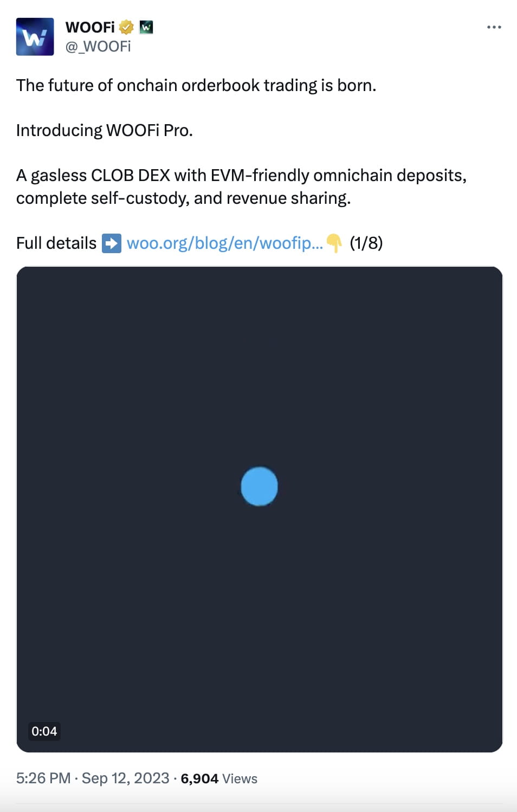Click the blue dot in the video player

coord(259,486)
